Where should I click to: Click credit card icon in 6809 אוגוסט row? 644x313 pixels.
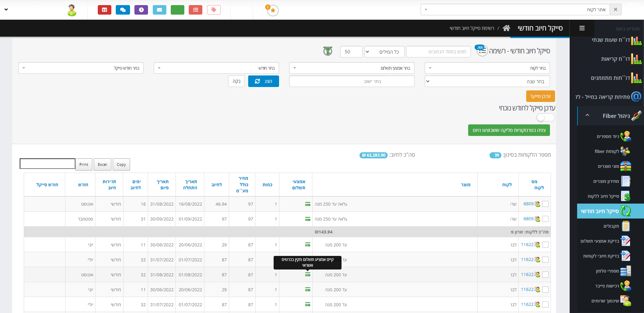click(308, 204)
